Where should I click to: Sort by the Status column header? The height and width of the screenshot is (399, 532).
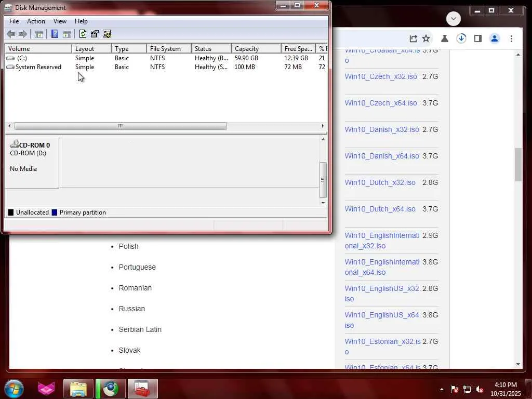[x=211, y=49]
